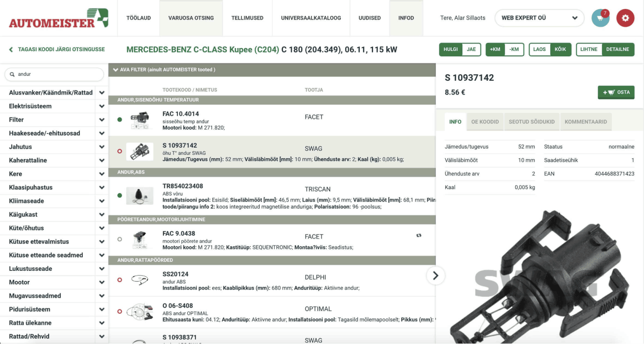The width and height of the screenshot is (644, 344).
Task: Open SS20124 Delphi sensor thumbnail
Action: coord(140,280)
